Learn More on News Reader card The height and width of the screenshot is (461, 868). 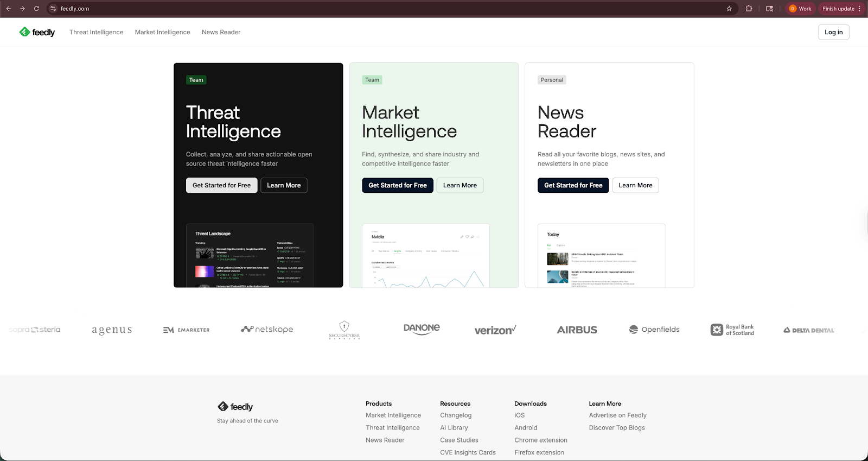pos(635,185)
